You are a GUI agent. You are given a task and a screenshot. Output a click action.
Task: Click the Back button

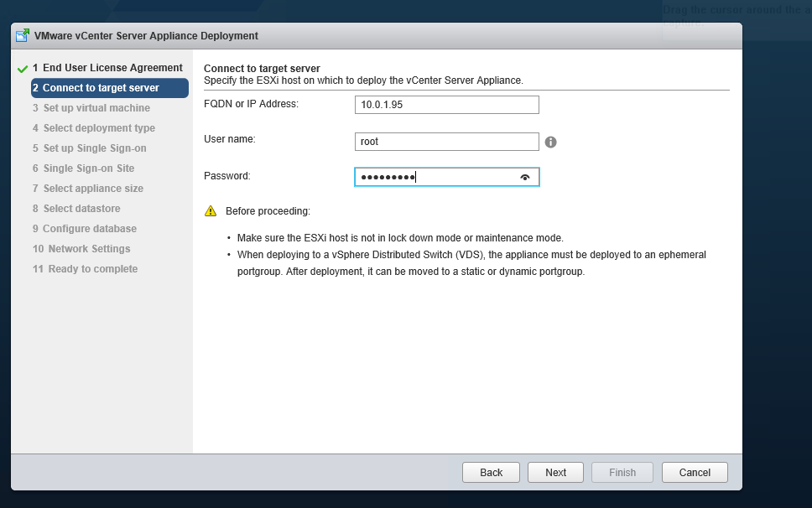click(x=491, y=472)
